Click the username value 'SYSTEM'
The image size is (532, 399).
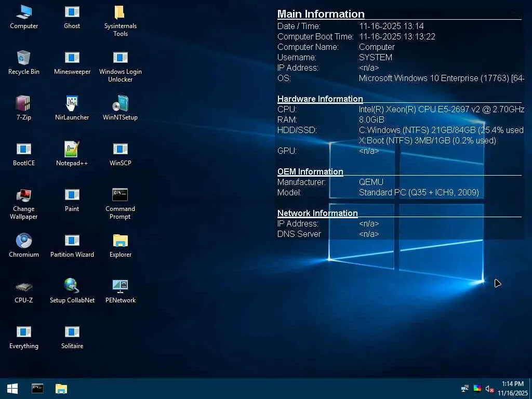click(376, 57)
